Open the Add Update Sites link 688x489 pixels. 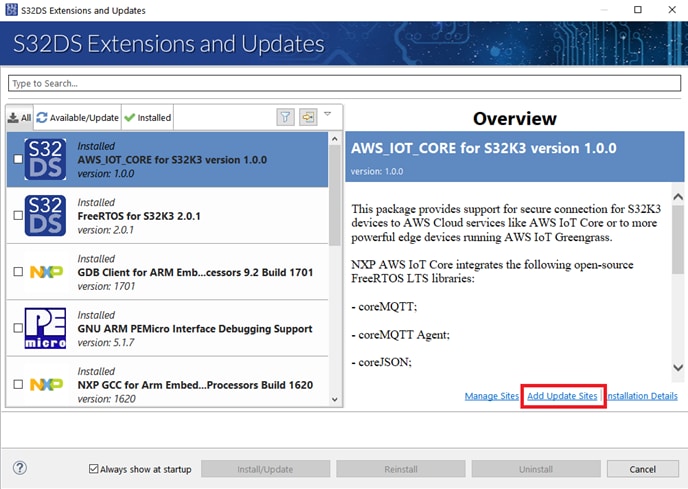[562, 396]
